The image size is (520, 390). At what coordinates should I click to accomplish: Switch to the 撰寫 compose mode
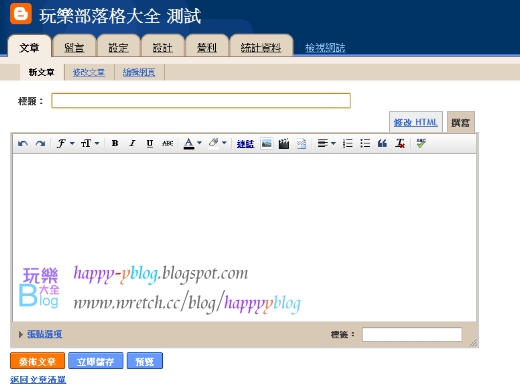point(460,122)
